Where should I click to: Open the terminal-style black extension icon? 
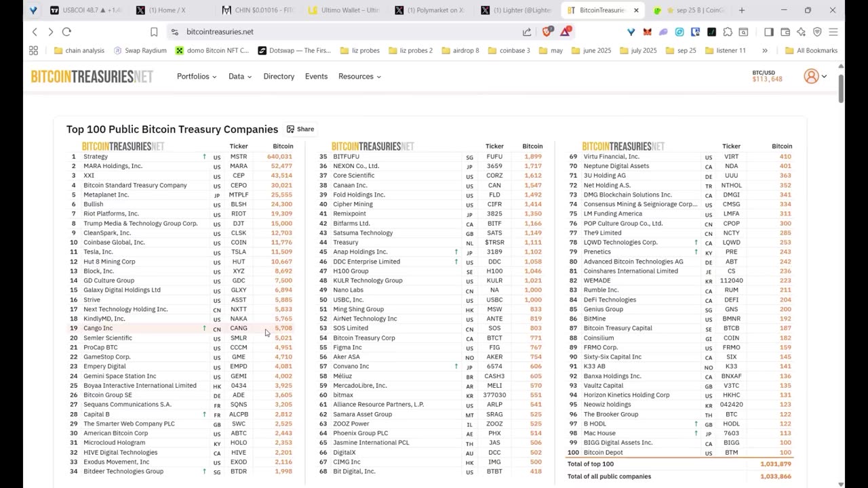click(711, 32)
